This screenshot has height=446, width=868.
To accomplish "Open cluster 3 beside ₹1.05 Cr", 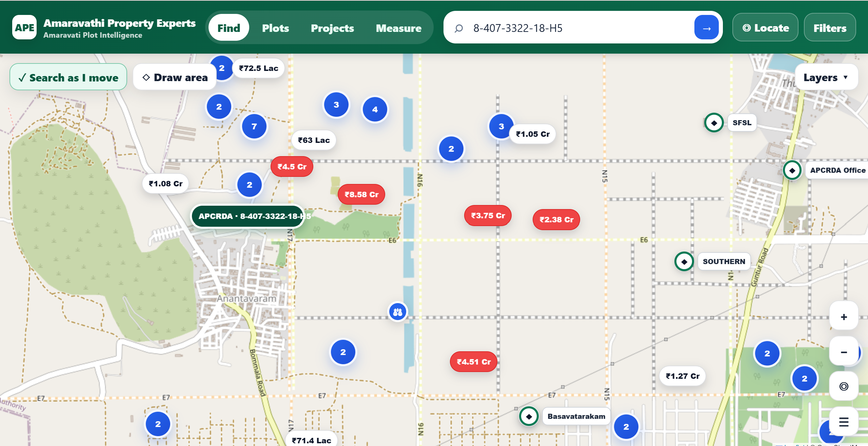I will point(501,127).
